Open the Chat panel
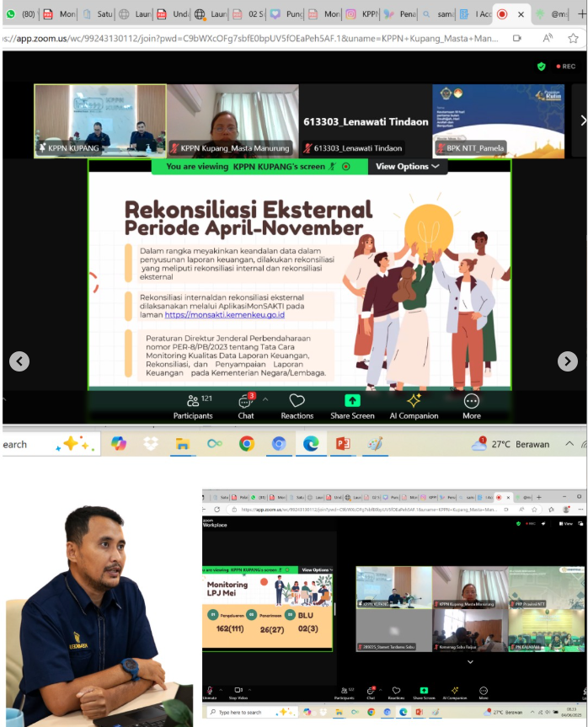 tap(246, 405)
